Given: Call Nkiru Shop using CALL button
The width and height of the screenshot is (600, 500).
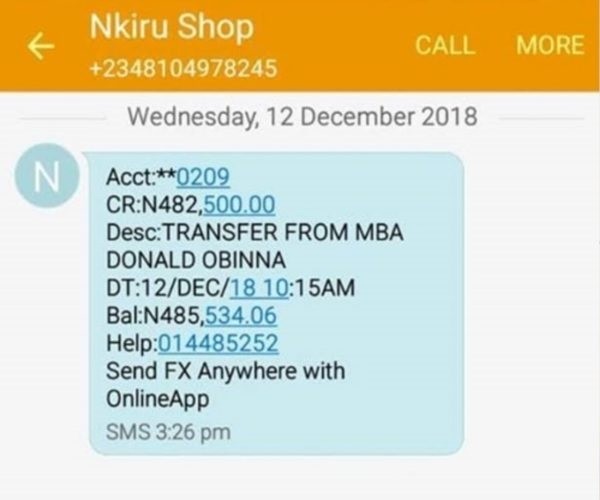Looking at the screenshot, I should tap(445, 45).
